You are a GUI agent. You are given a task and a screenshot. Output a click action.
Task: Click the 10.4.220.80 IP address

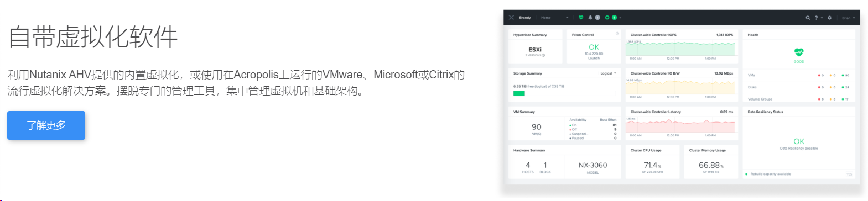pyautogui.click(x=594, y=54)
